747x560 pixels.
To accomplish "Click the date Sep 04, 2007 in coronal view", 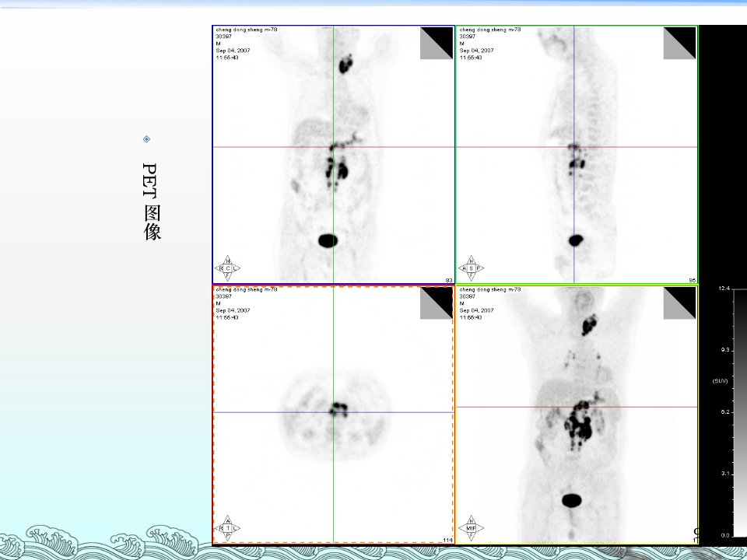I will (x=233, y=51).
